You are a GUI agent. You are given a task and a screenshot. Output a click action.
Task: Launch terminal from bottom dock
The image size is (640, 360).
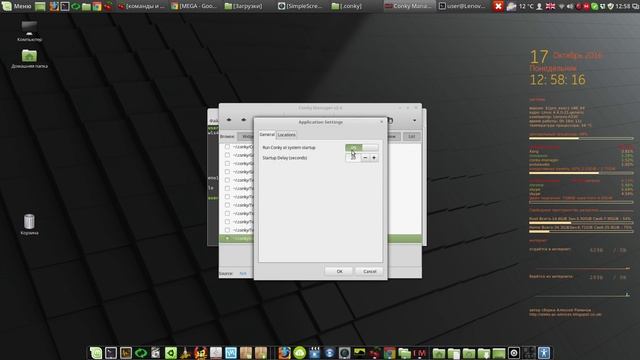(111, 353)
